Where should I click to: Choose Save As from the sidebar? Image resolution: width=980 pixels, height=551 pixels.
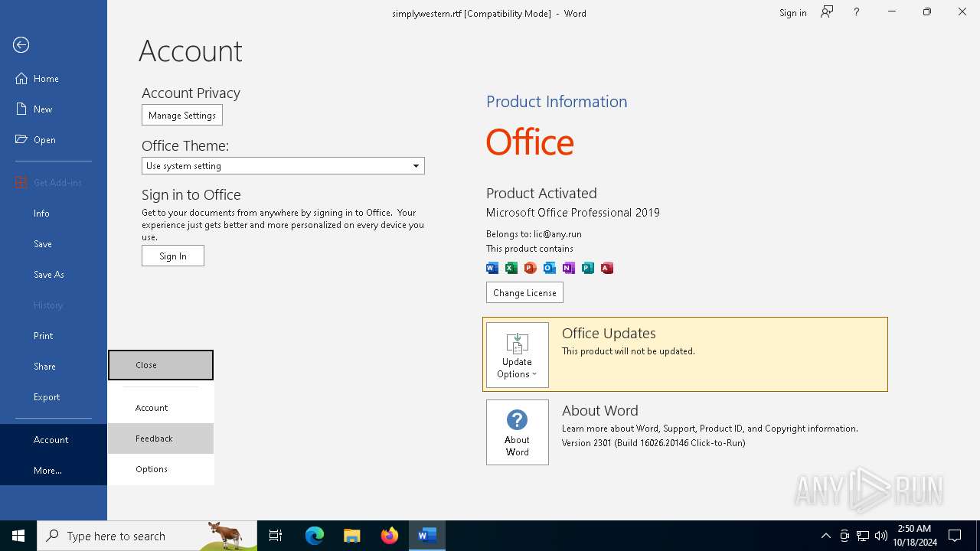54,275
